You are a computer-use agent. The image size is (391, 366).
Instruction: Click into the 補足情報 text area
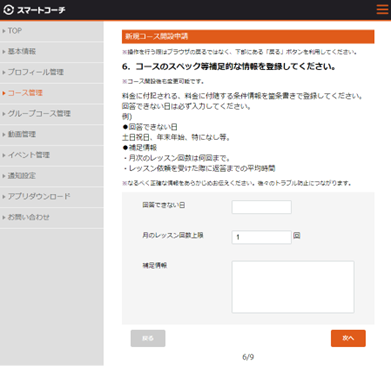[293, 287]
